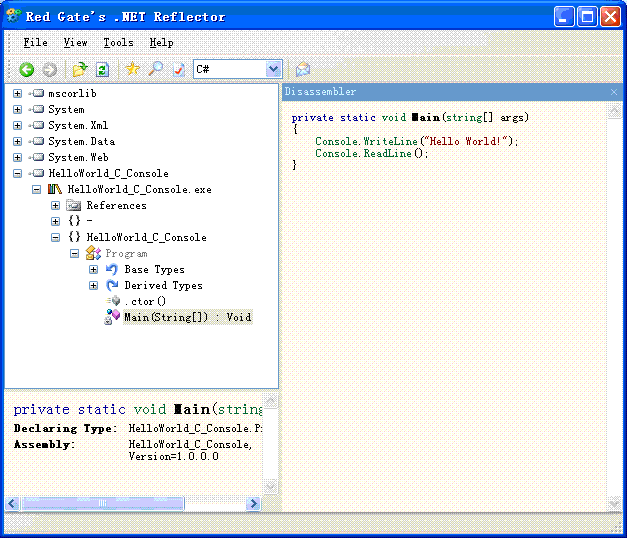
Task: Click the .ctor() constructor icon
Action: click(113, 301)
